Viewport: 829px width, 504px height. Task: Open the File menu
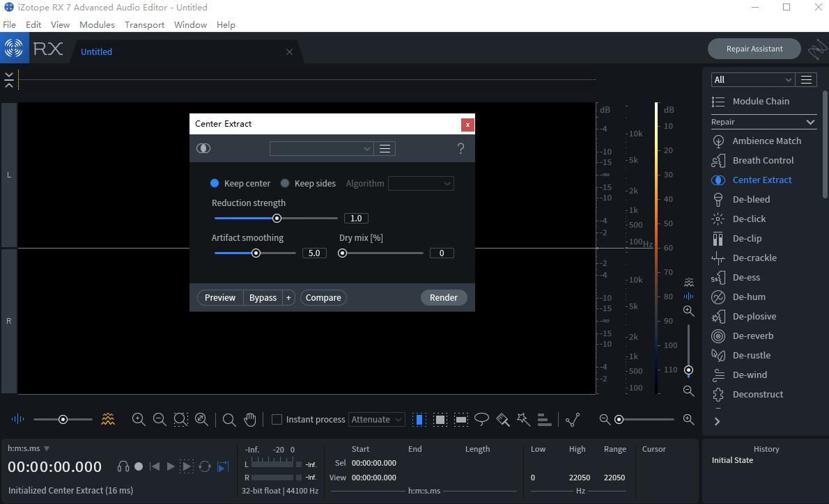(x=10, y=25)
